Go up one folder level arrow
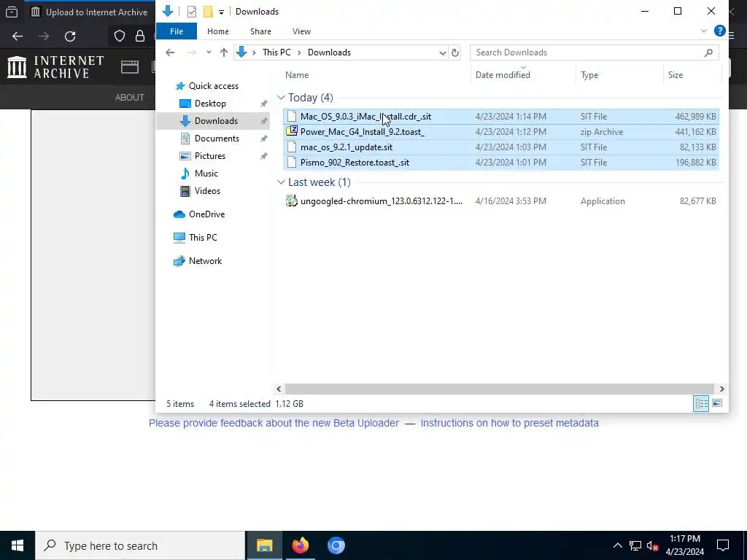The width and height of the screenshot is (747, 560). pyautogui.click(x=223, y=52)
